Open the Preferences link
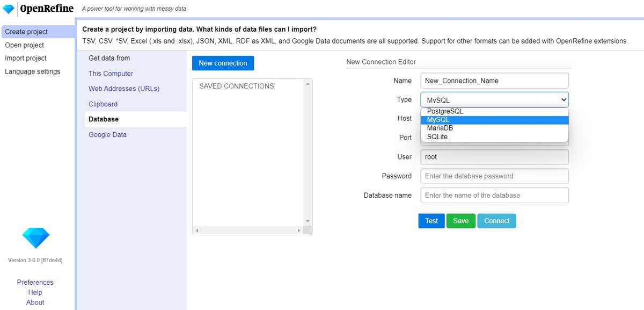This screenshot has width=644, height=310. [35, 283]
